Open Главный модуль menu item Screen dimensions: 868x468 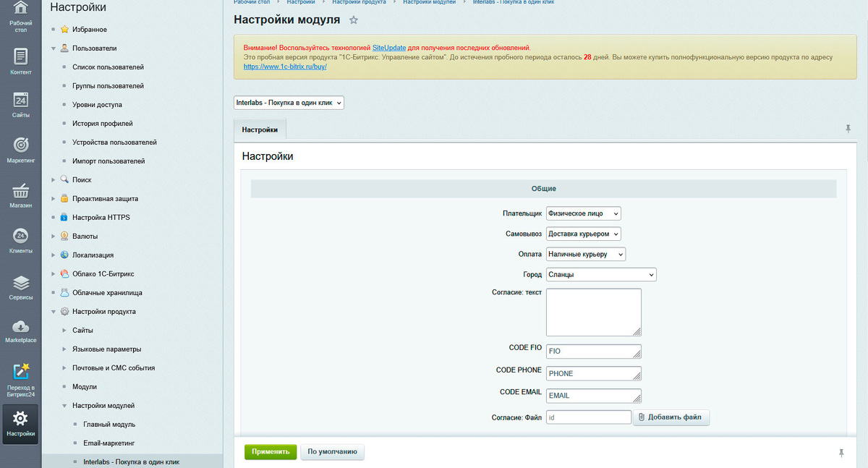109,424
